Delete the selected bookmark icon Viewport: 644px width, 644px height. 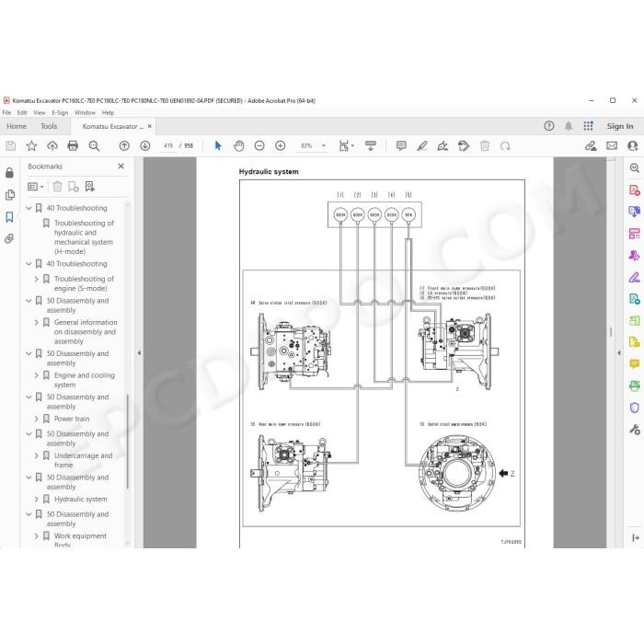click(x=57, y=187)
